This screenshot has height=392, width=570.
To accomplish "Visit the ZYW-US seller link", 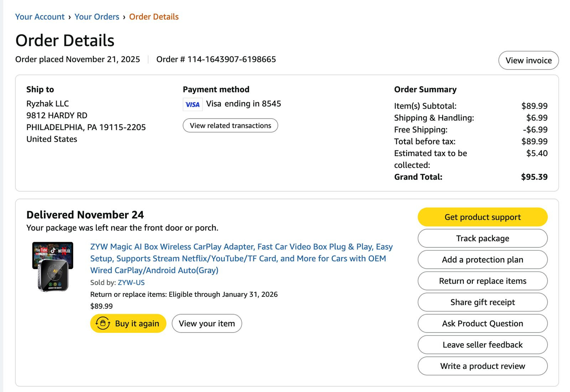I will [x=131, y=283].
